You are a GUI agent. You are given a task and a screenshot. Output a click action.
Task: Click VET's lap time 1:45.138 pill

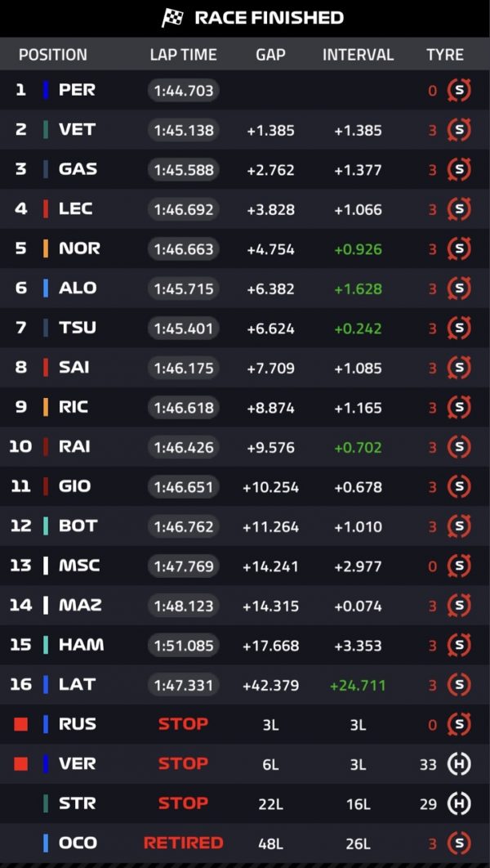pos(184,130)
